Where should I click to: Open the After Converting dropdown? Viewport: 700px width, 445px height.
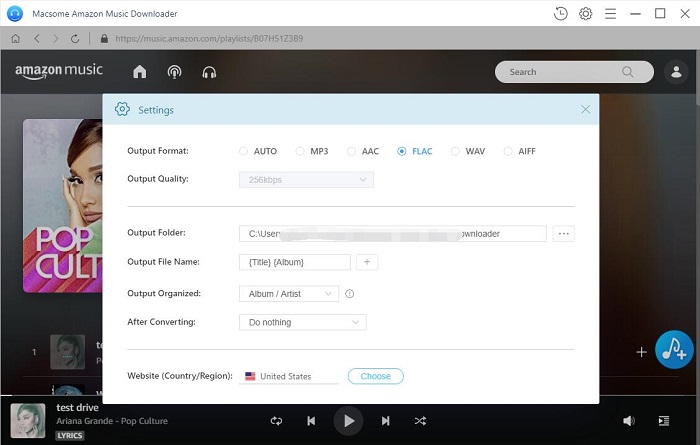tap(303, 322)
